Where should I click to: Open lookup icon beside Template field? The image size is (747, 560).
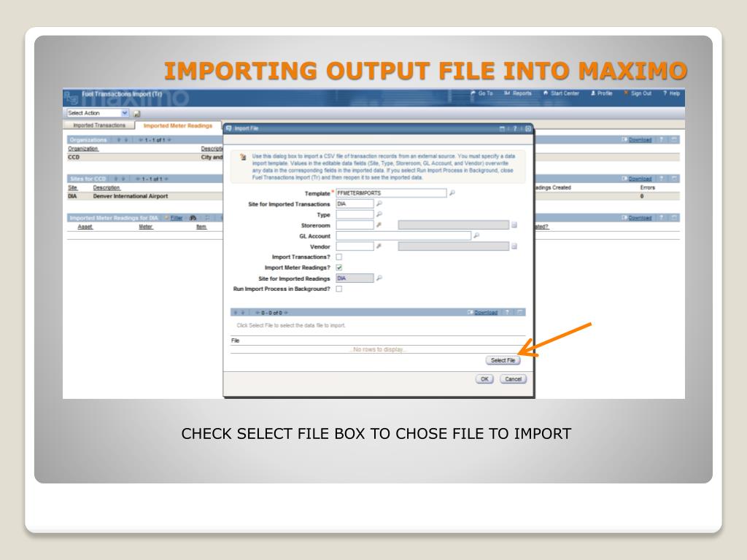point(452,192)
